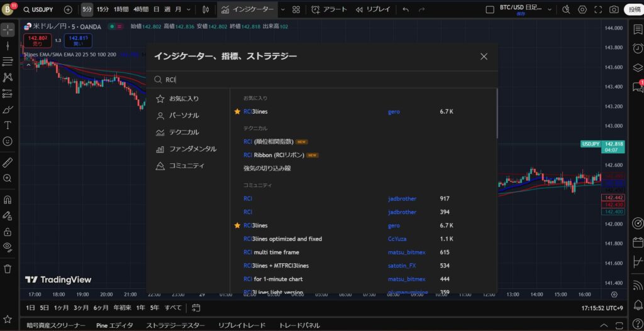Select the パーソナル category
The height and width of the screenshot is (331, 644).
coord(184,116)
